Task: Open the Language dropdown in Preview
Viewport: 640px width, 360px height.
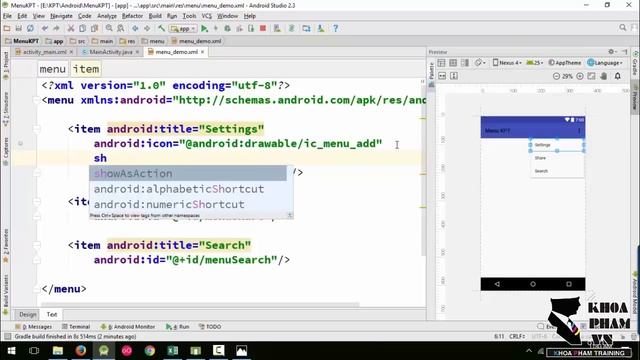Action: point(605,62)
